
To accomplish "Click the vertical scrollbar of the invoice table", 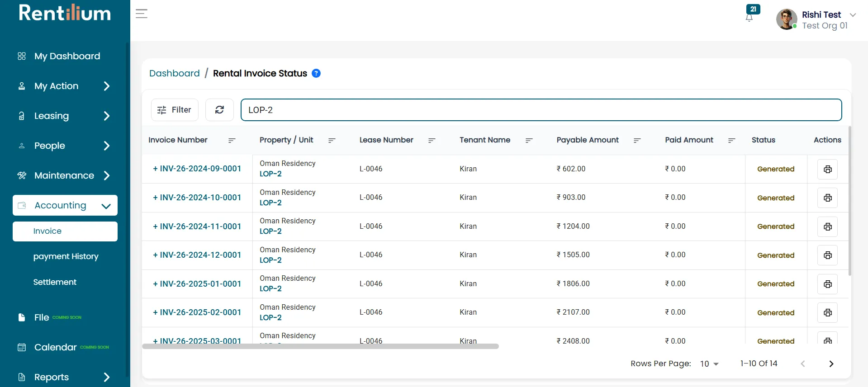I will tap(850, 201).
